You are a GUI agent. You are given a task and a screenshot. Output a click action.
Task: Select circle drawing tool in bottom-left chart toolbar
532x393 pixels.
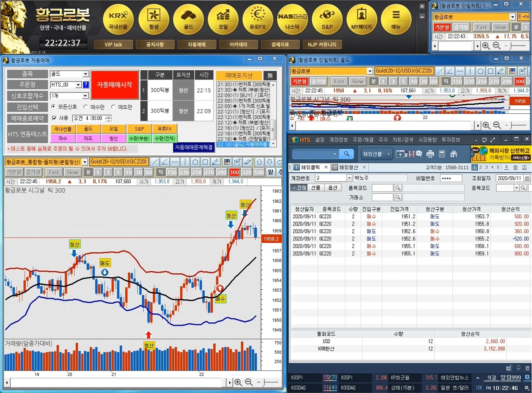pos(195,162)
